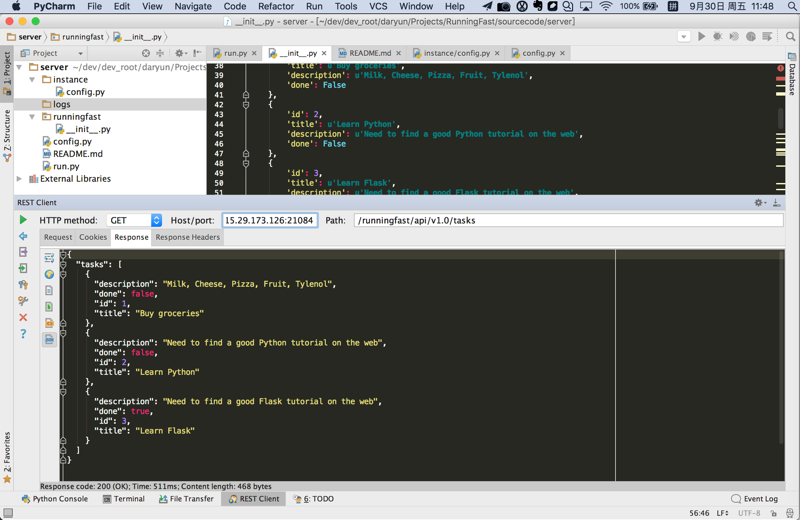Expand the External Libraries tree node
The height and width of the screenshot is (520, 800).
[x=20, y=179]
